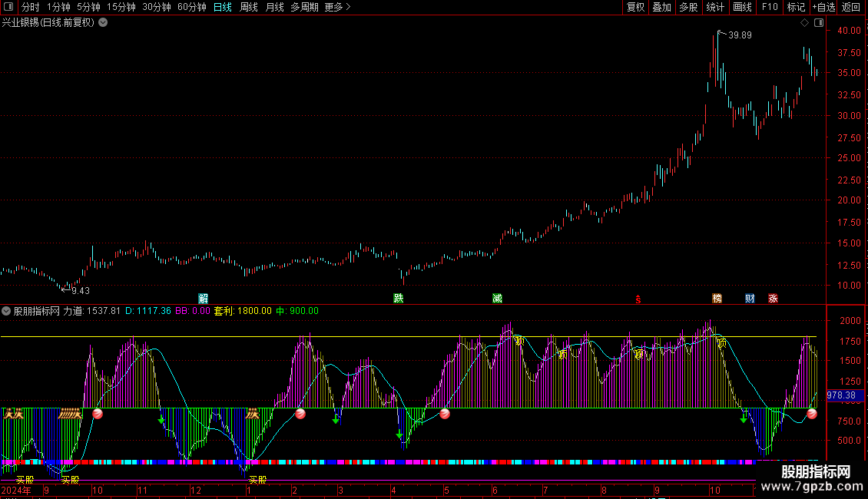868x499 pixels.
Task: Activate the 画线 drawing tools
Action: click(x=742, y=7)
